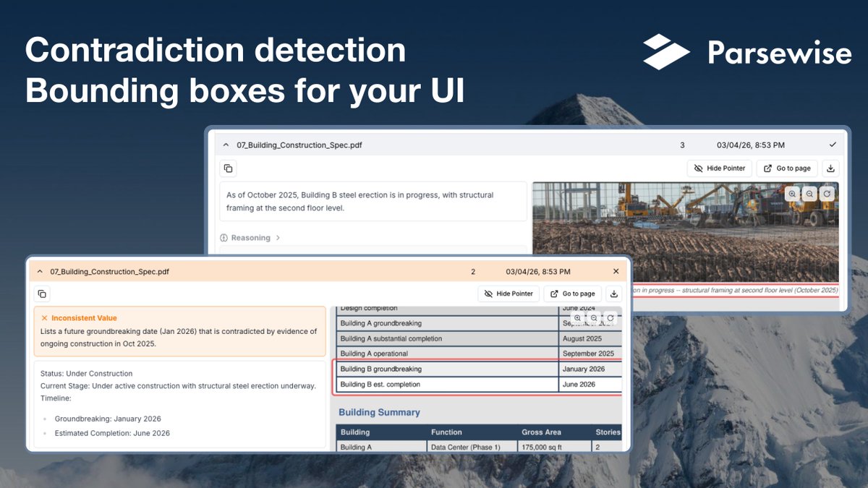Click 'Status: Under Construction' text
868x488 pixels.
[87, 374]
